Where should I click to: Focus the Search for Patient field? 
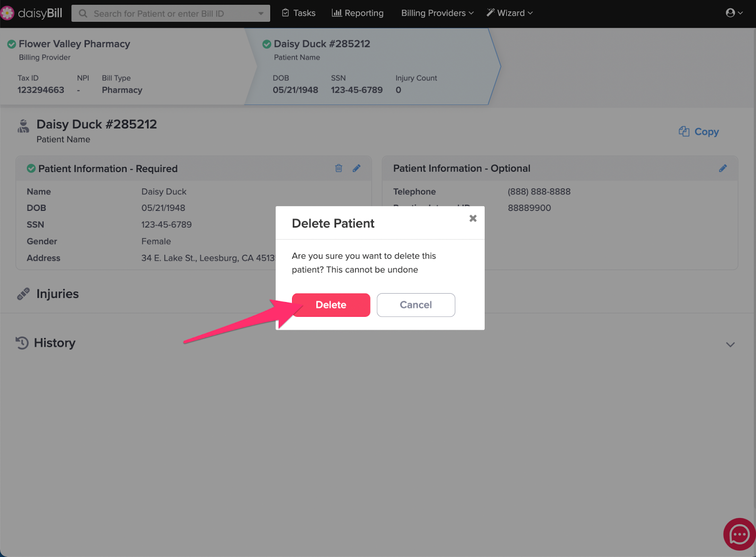(171, 13)
